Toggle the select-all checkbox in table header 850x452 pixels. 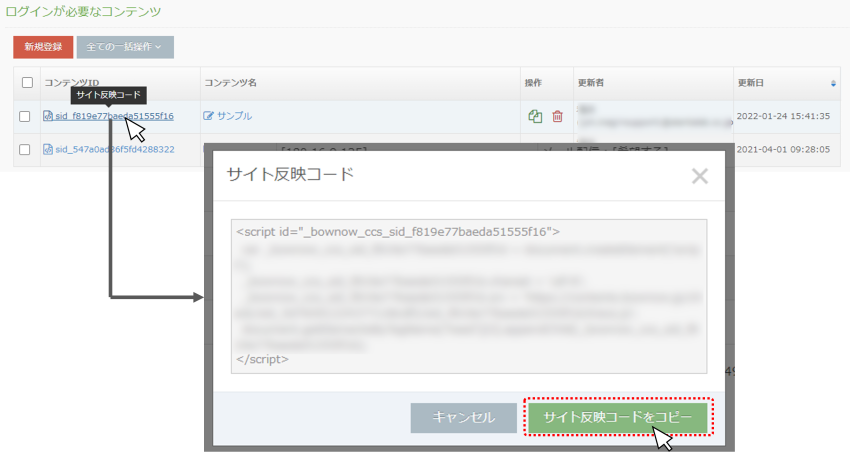(27, 82)
